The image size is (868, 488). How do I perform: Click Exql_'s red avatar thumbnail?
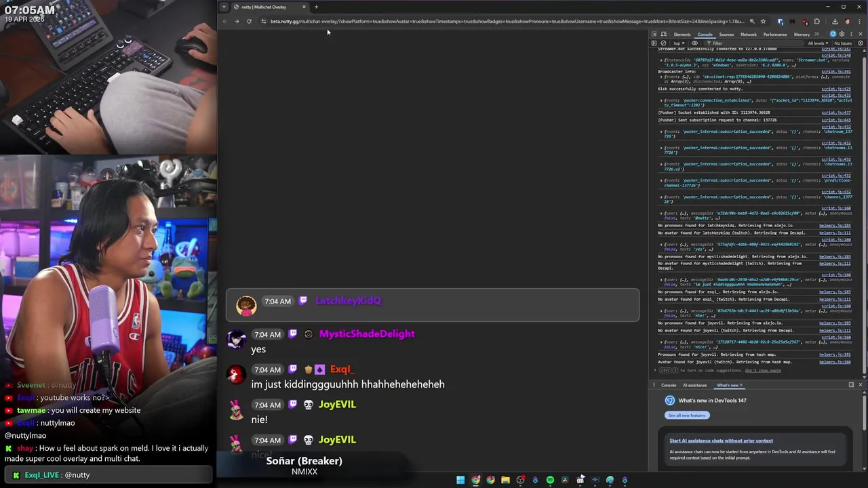[x=236, y=373]
